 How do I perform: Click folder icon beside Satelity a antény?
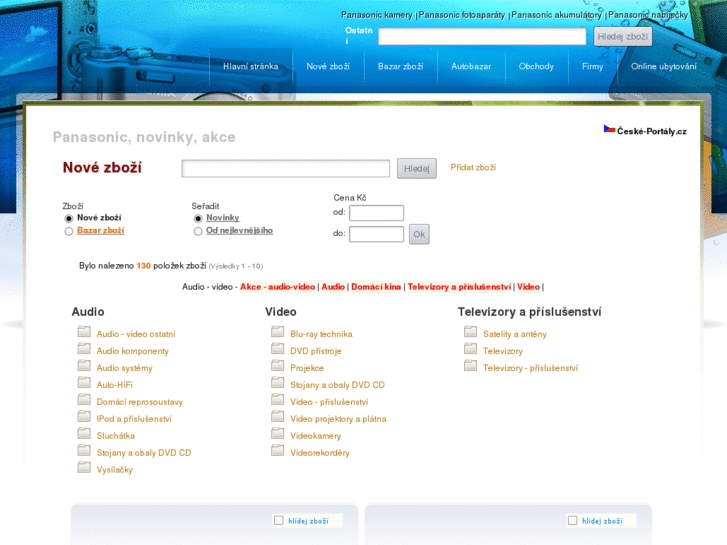[470, 331]
